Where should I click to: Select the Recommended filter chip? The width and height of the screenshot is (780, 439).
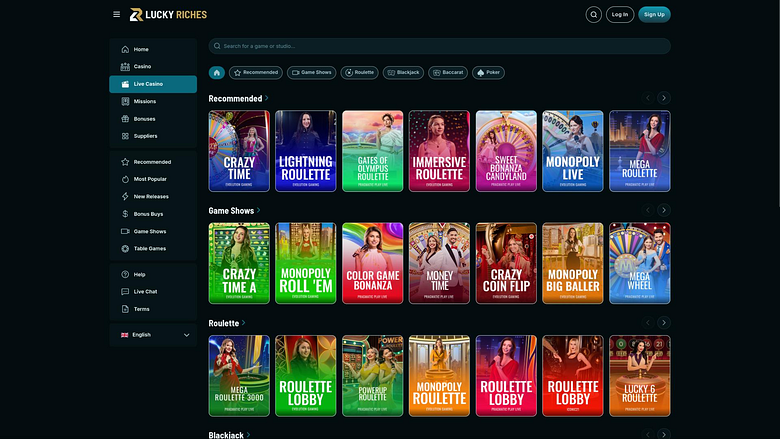(256, 73)
